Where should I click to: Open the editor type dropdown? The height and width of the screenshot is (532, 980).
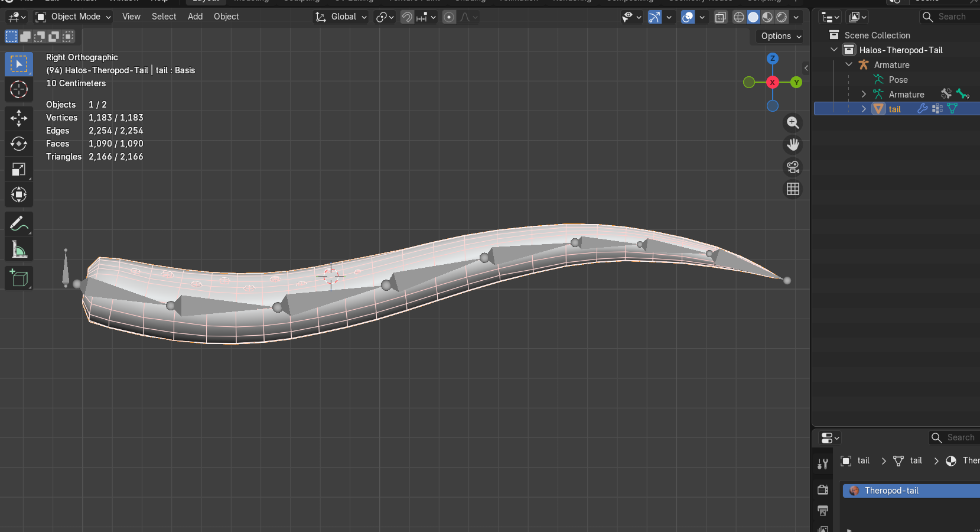point(16,17)
